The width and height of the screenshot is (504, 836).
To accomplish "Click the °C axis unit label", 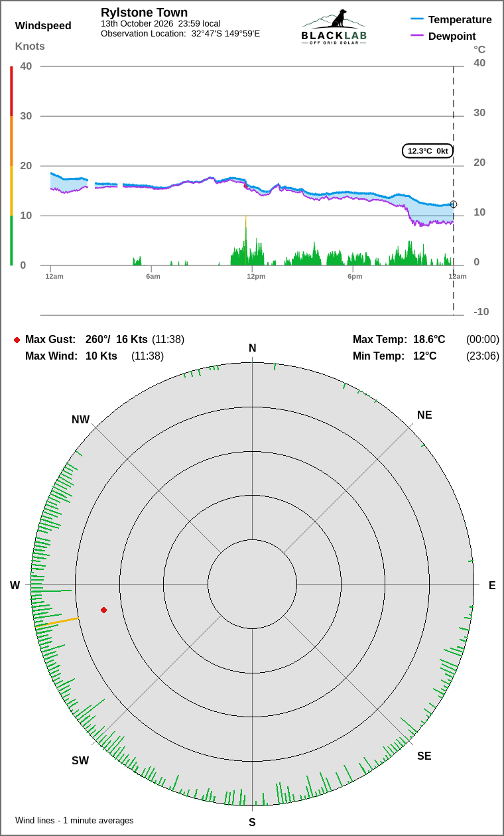I will point(479,50).
